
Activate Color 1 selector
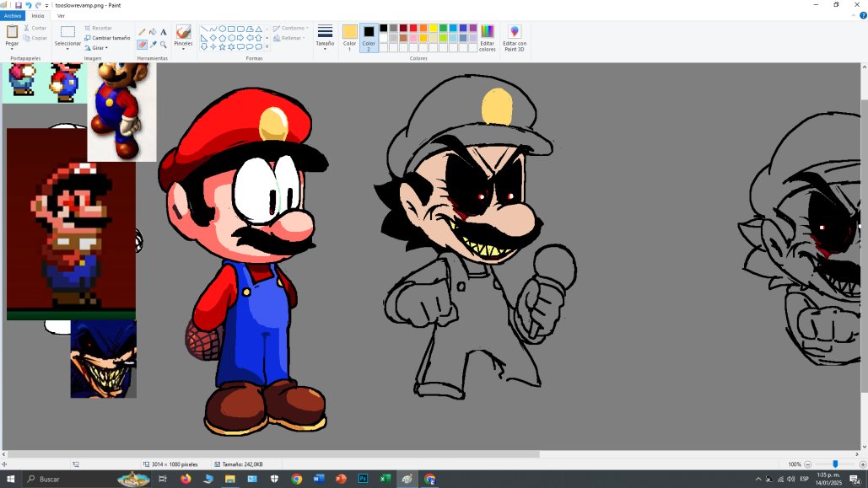tap(349, 38)
